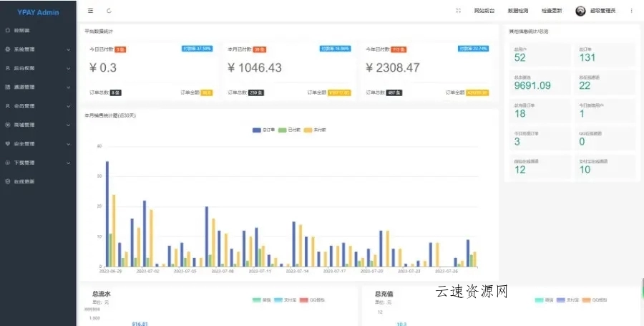Click the statistic value 22

click(585, 85)
